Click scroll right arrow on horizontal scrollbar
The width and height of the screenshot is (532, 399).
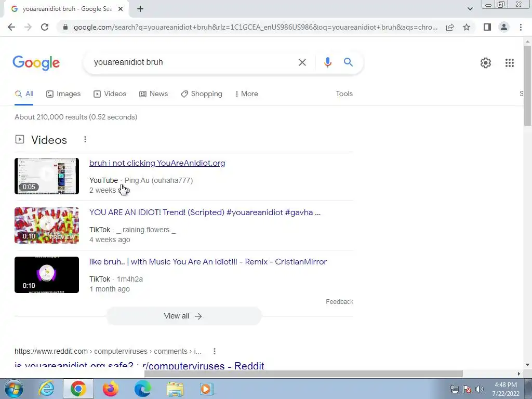[x=518, y=374]
